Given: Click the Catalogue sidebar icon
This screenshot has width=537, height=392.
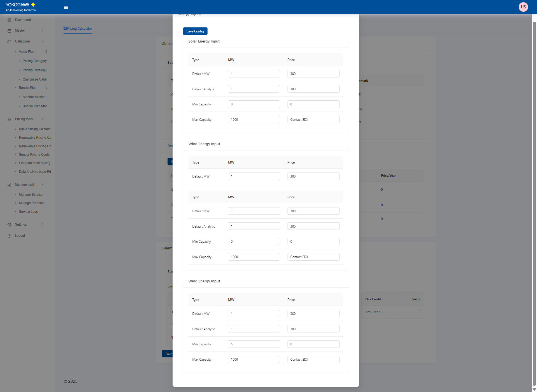Looking at the screenshot, I should click(9, 42).
